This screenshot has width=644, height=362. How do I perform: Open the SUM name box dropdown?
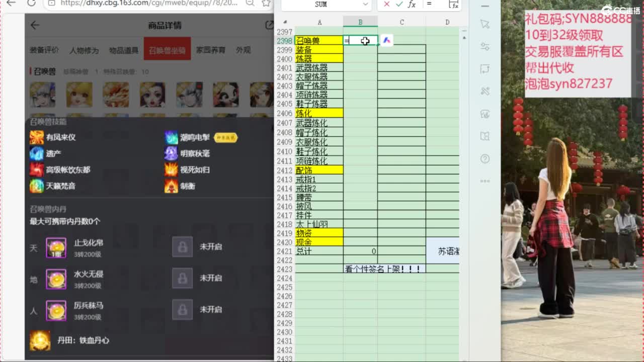coord(365,5)
